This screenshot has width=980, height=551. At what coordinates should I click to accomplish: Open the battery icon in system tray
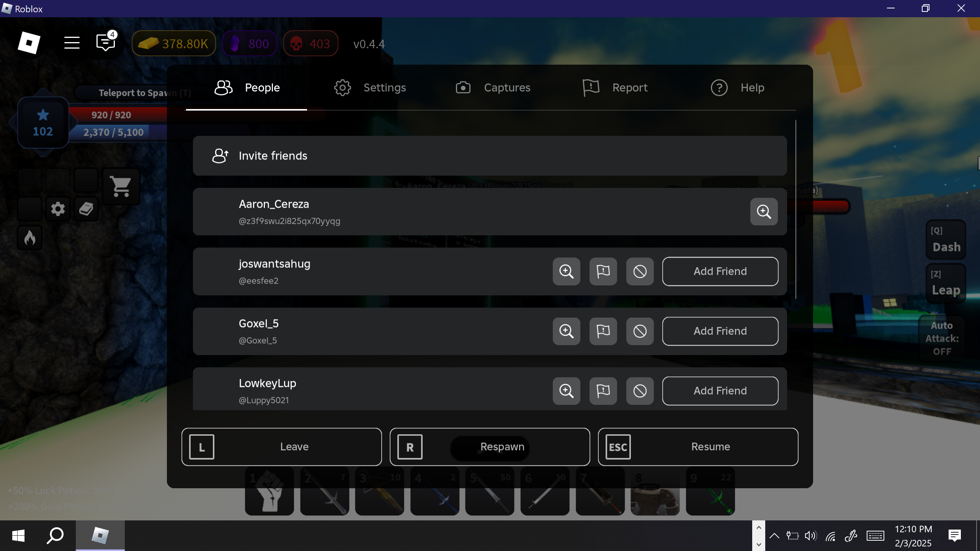point(792,536)
